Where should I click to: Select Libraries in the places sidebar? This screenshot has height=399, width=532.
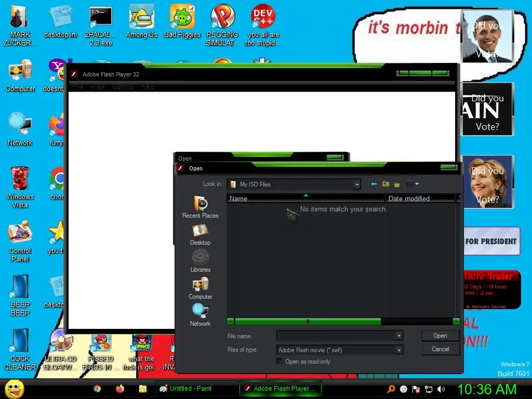pos(200,261)
